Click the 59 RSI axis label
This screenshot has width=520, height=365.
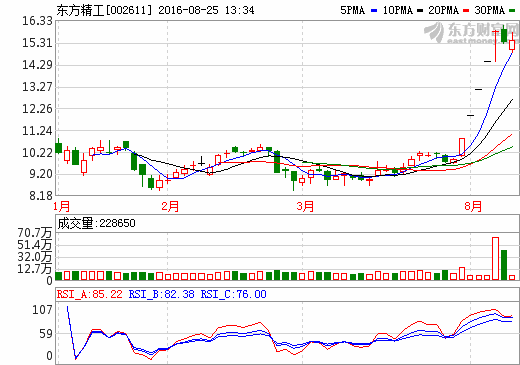click(46, 334)
